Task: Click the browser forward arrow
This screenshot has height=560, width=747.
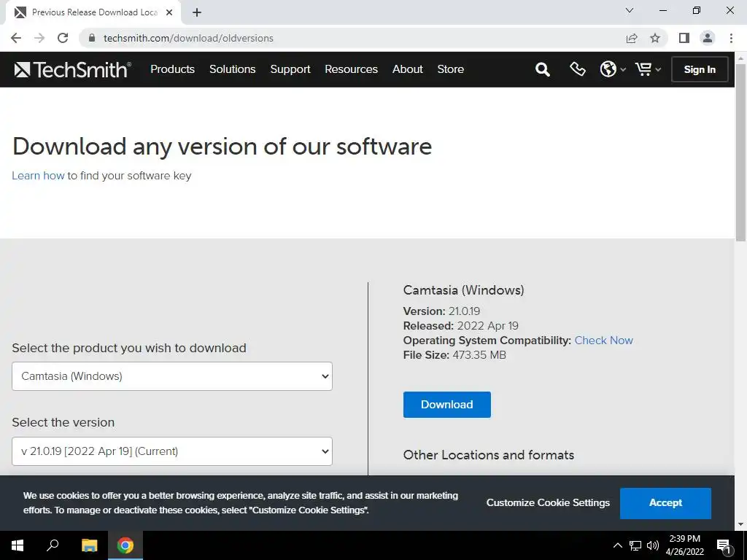Action: [39, 38]
